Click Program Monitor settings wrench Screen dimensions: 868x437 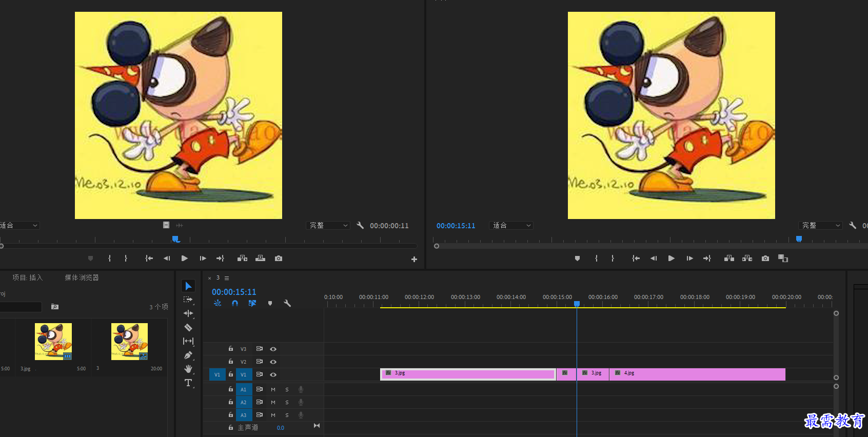point(853,225)
